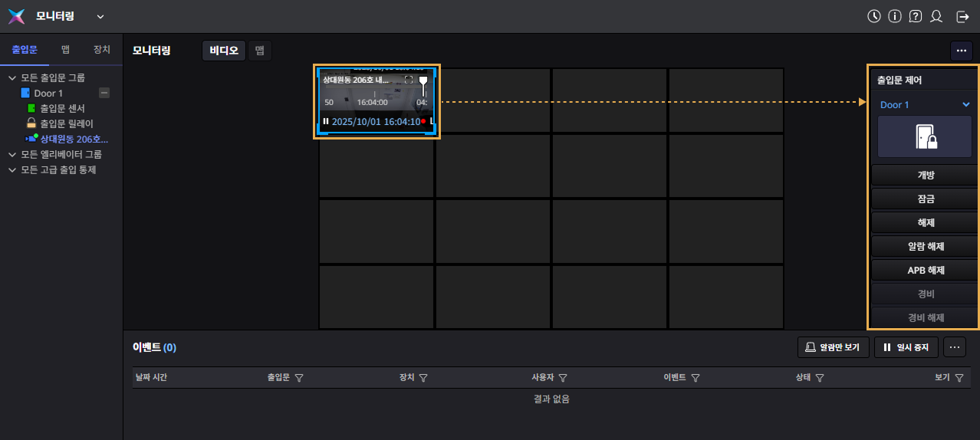980x440 pixels.
Task: Click the 알람 해제 button
Action: (x=926, y=246)
